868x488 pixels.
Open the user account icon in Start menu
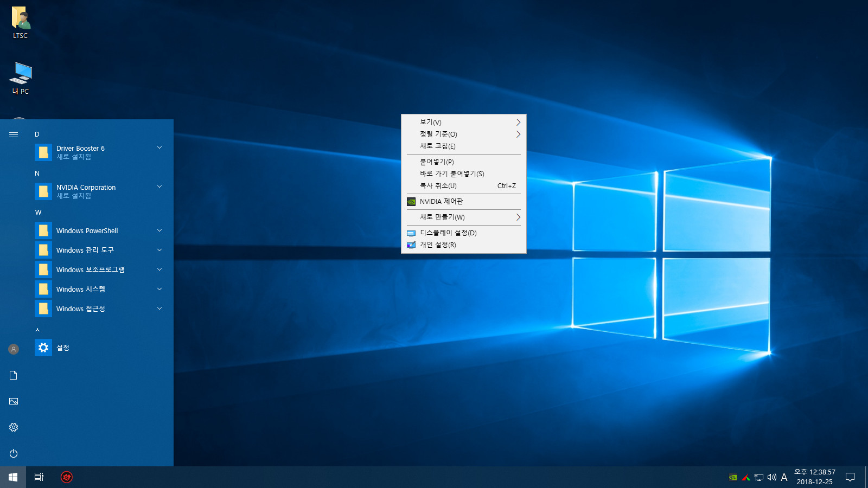click(14, 349)
